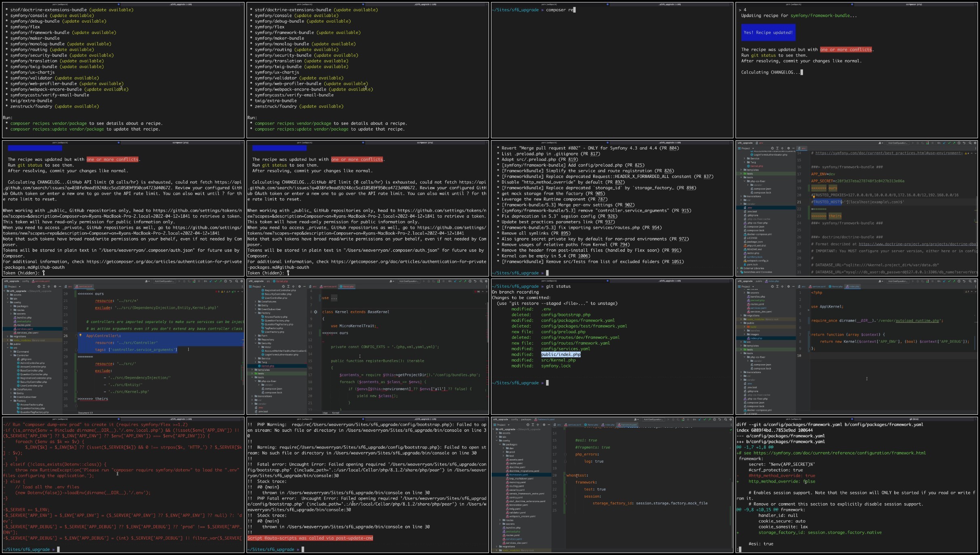Click Select Opened File target icon in framework.yaml window
Image resolution: width=980 pixels, height=555 pixels.
point(528,425)
